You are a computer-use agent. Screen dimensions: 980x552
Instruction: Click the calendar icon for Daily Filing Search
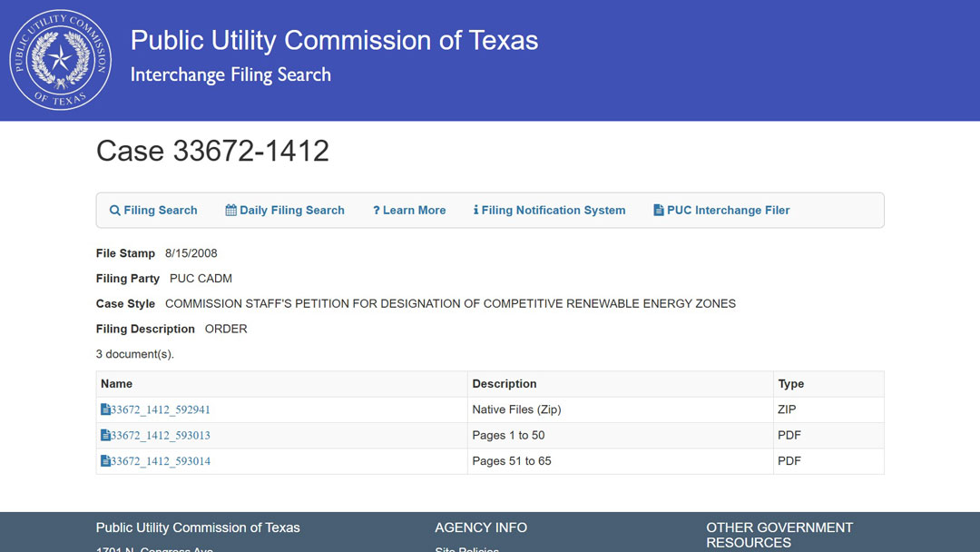231,211
